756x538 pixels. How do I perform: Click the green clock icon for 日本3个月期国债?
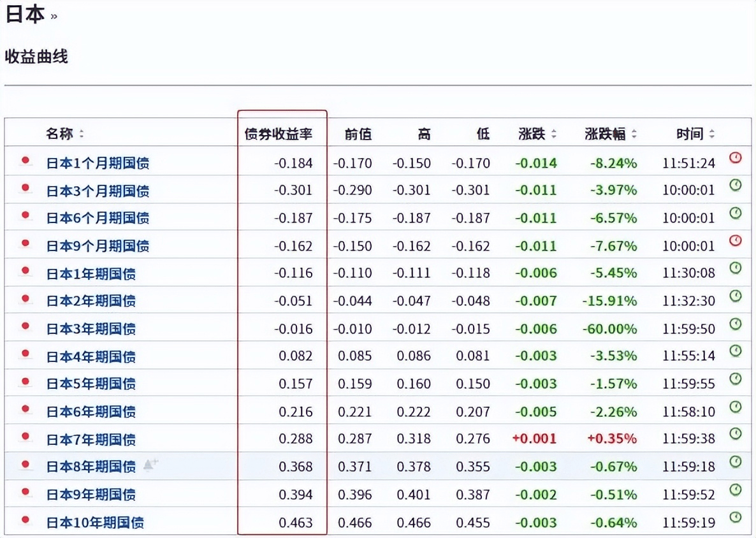(736, 185)
